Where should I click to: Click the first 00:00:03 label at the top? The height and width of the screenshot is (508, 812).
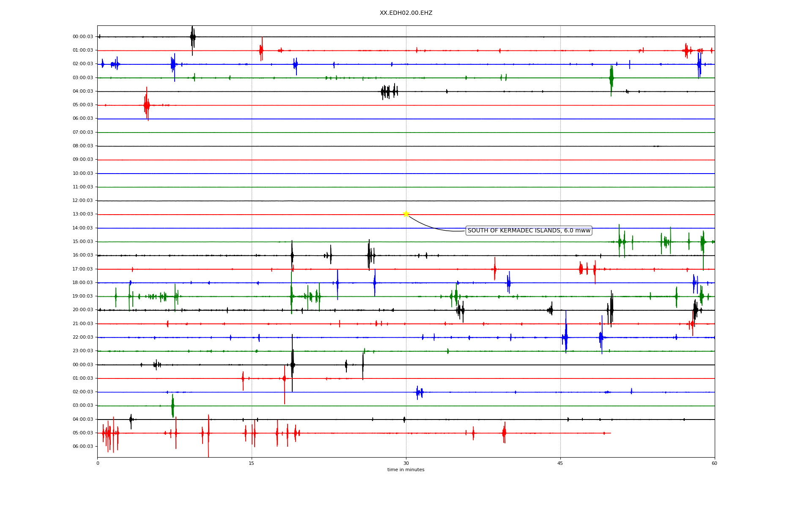[x=83, y=37]
